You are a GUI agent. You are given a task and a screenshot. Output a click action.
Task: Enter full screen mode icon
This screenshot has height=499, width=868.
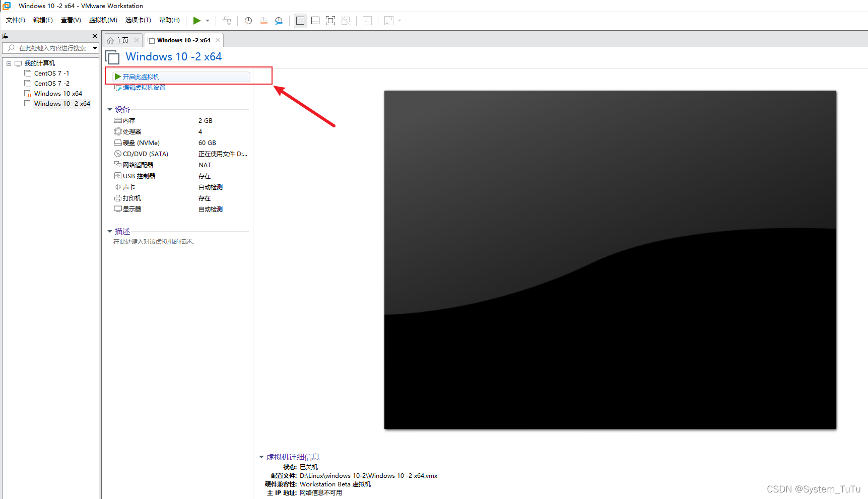point(330,21)
